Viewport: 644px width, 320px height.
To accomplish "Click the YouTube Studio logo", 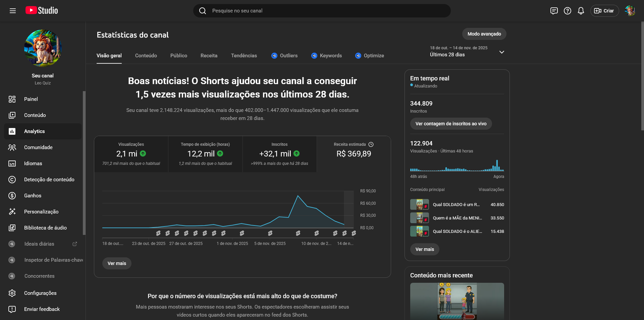I will click(x=42, y=10).
